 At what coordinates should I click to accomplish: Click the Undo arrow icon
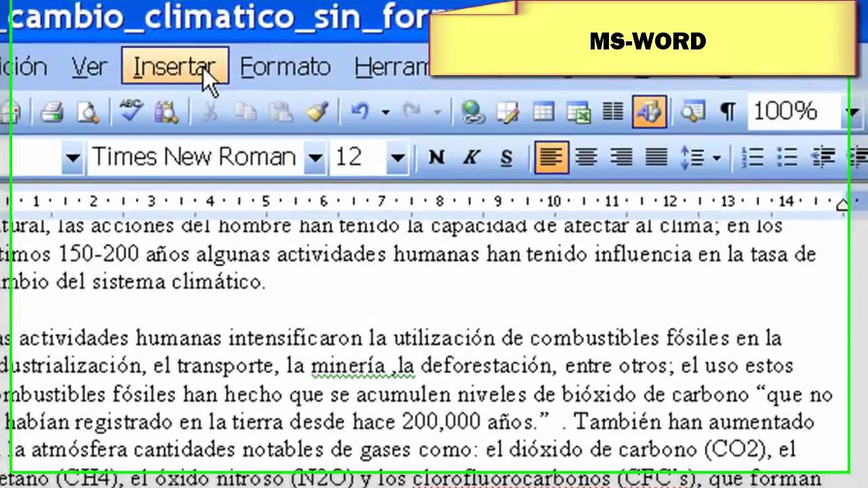click(360, 111)
